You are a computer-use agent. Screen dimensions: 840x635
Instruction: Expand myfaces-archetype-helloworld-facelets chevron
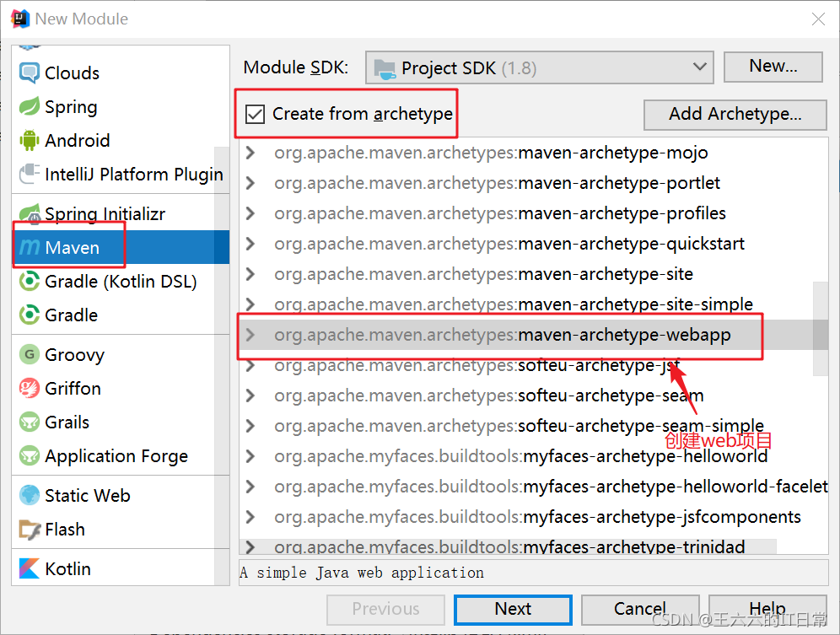250,487
